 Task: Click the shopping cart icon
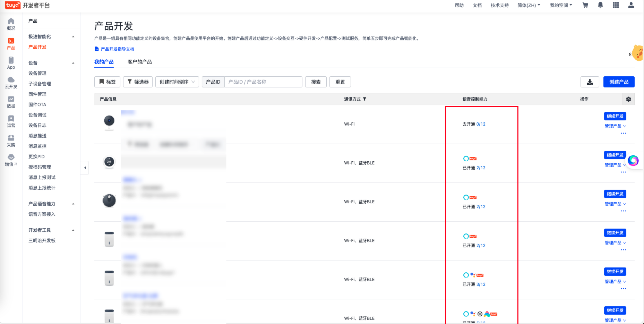click(x=585, y=5)
